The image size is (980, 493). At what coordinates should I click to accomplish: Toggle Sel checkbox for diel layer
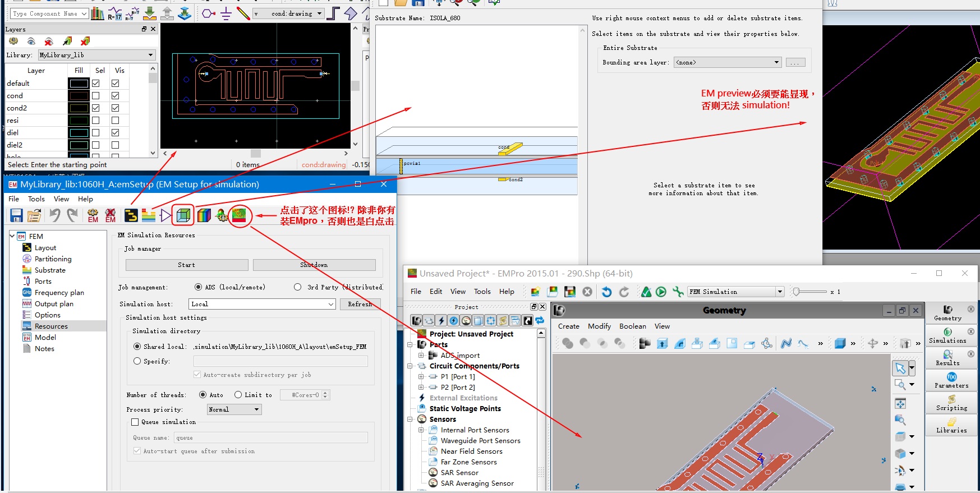point(96,132)
